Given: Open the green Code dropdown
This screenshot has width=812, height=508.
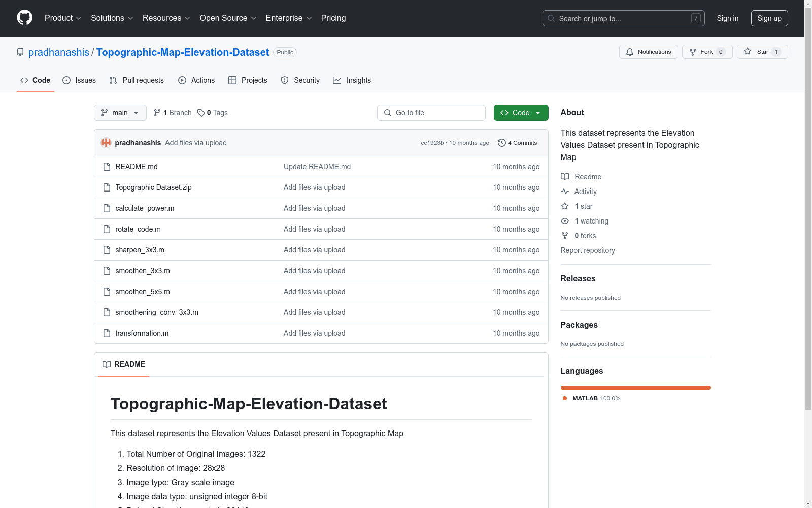Looking at the screenshot, I should tap(521, 113).
